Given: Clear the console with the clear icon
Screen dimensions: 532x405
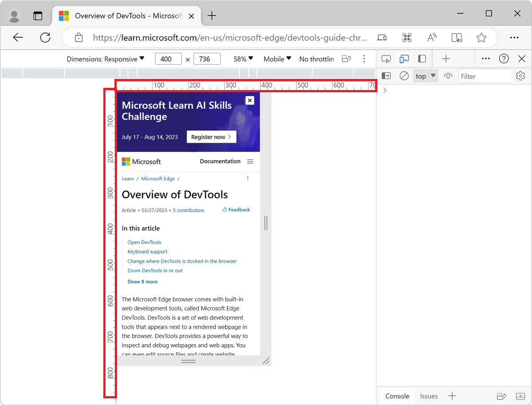Looking at the screenshot, I should click(x=404, y=76).
